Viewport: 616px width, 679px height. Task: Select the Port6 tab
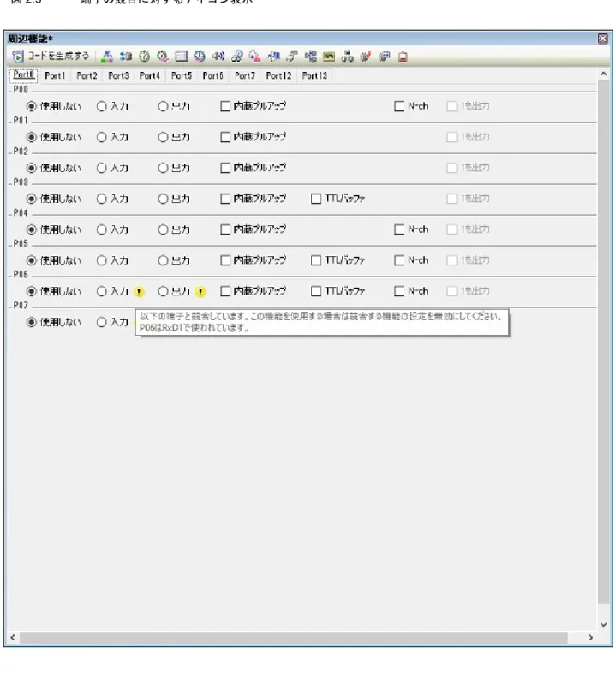point(213,76)
